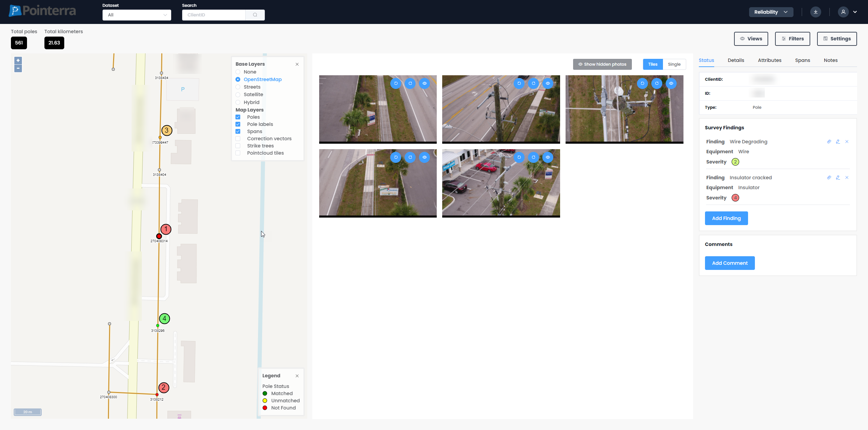Click search magnifier icon
Viewport: 868px width, 430px height.
[255, 15]
